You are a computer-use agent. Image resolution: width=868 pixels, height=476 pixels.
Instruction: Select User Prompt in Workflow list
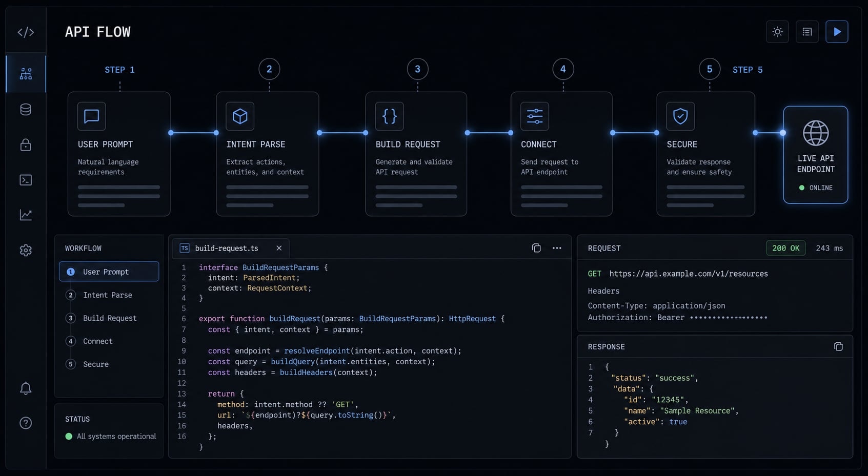(109, 272)
